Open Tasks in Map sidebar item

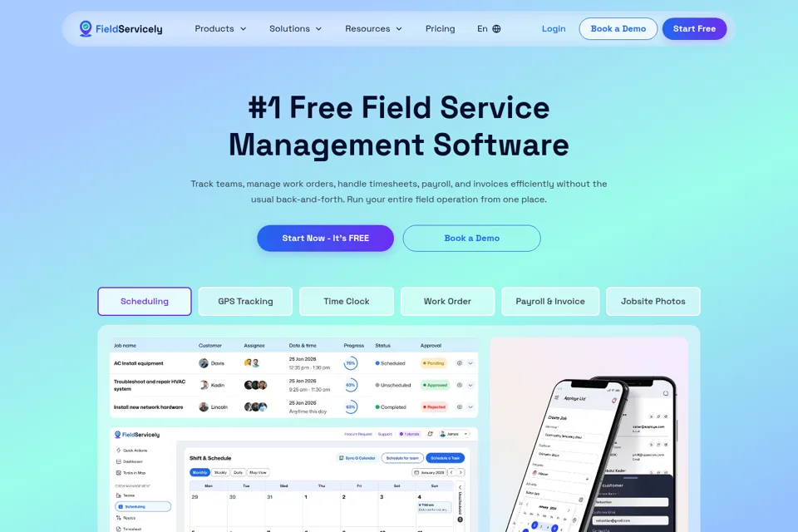tap(131, 472)
